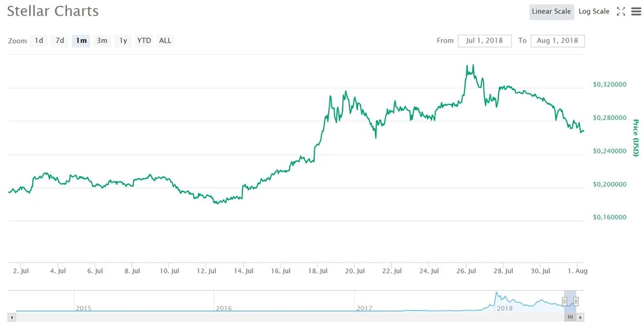Screen dimensions: 644x327
Task: Click the To date field
Action: 557,41
